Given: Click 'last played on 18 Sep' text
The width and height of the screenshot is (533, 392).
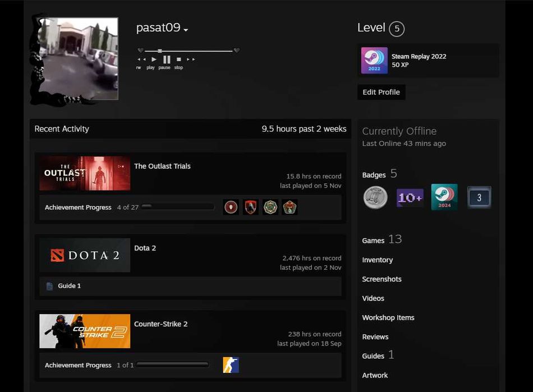Looking at the screenshot, I should point(309,343).
